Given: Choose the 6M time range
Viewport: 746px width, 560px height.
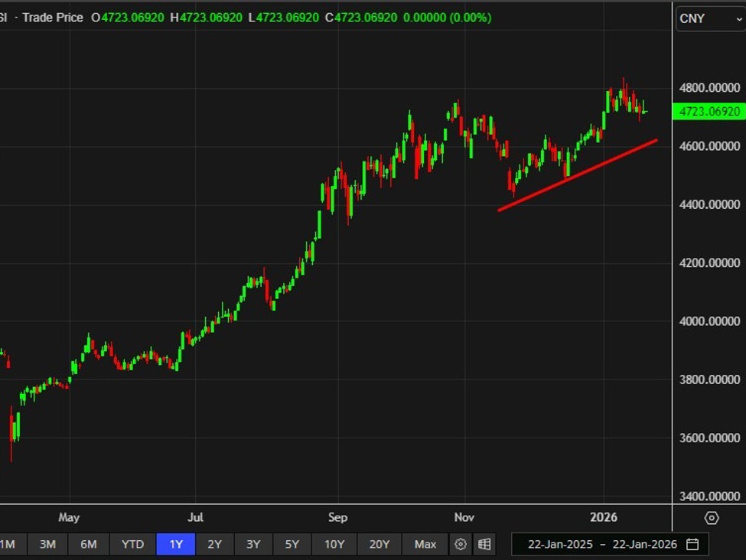Looking at the screenshot, I should [x=89, y=545].
